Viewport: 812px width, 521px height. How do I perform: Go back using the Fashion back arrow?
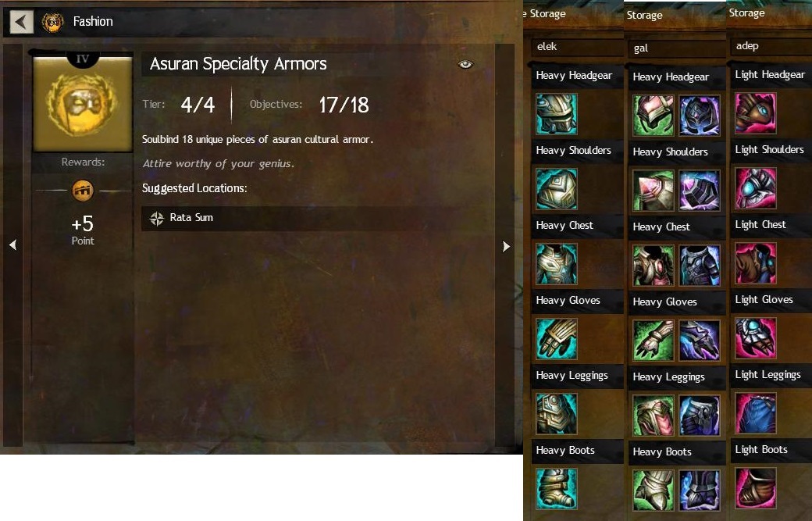[21, 22]
